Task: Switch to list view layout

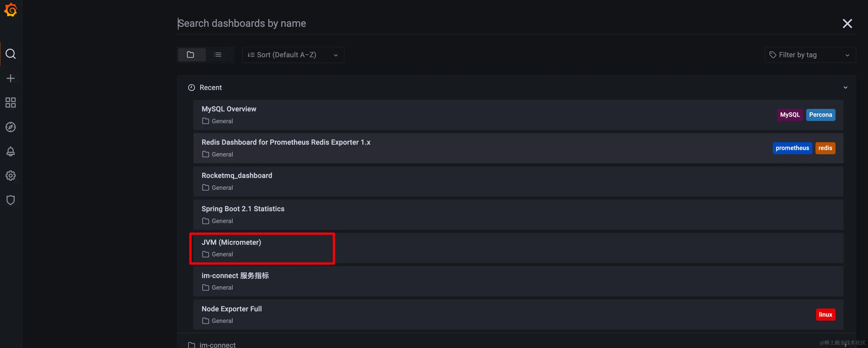Action: pos(218,55)
